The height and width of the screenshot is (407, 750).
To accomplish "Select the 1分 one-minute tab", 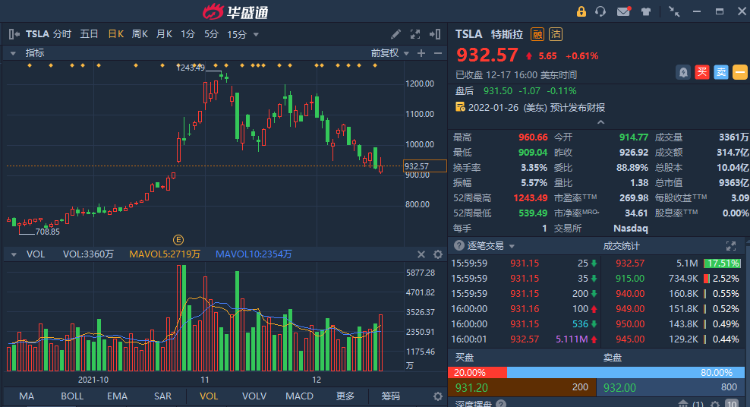I will (x=188, y=34).
